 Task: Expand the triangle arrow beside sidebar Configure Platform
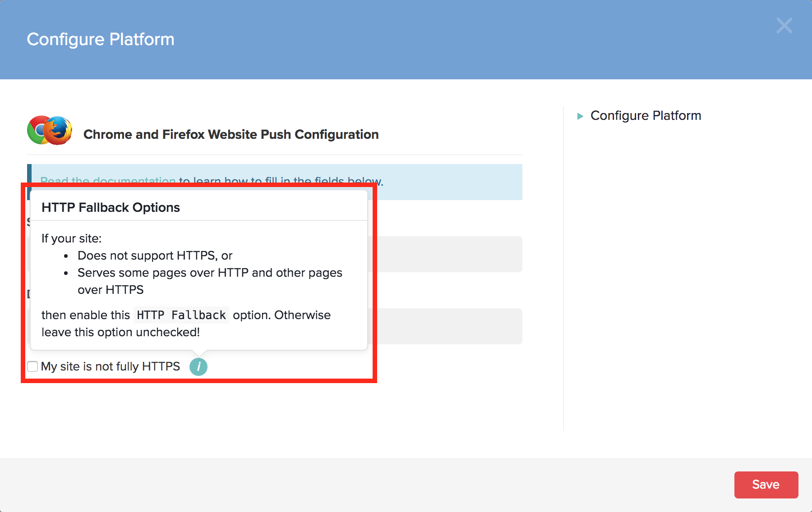pyautogui.click(x=580, y=116)
